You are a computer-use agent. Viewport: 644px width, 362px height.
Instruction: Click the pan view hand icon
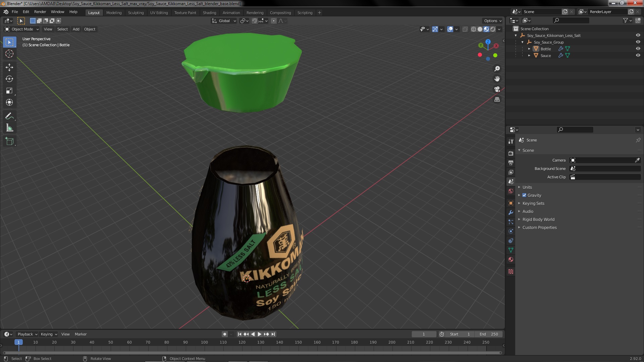click(497, 79)
